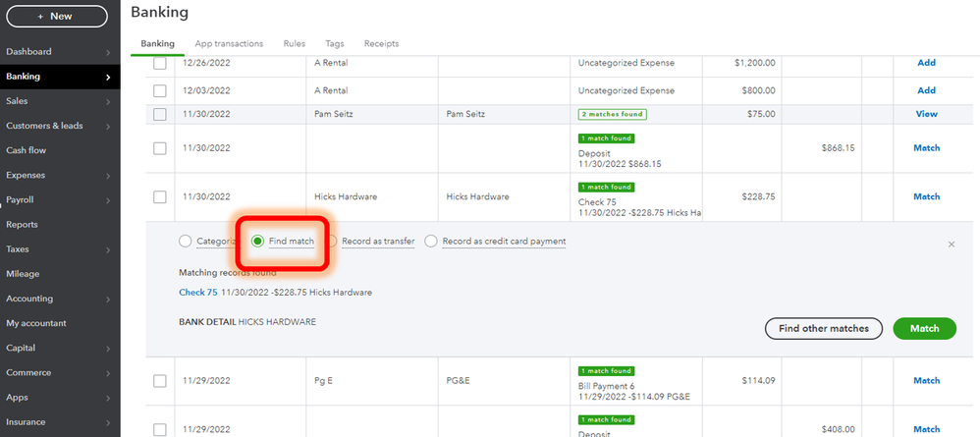The width and height of the screenshot is (980, 437).
Task: Click the 2 matches found badge
Action: click(612, 115)
